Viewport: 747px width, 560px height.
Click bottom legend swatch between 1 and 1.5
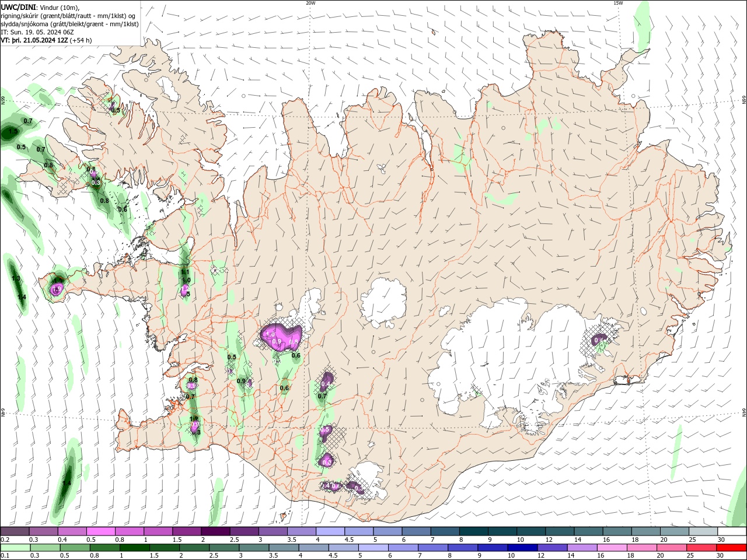(x=135, y=547)
